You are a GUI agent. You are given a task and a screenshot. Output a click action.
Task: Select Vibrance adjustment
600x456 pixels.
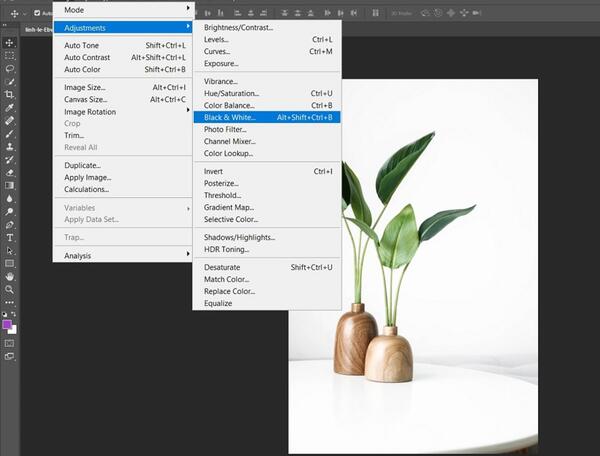[x=267, y=81]
